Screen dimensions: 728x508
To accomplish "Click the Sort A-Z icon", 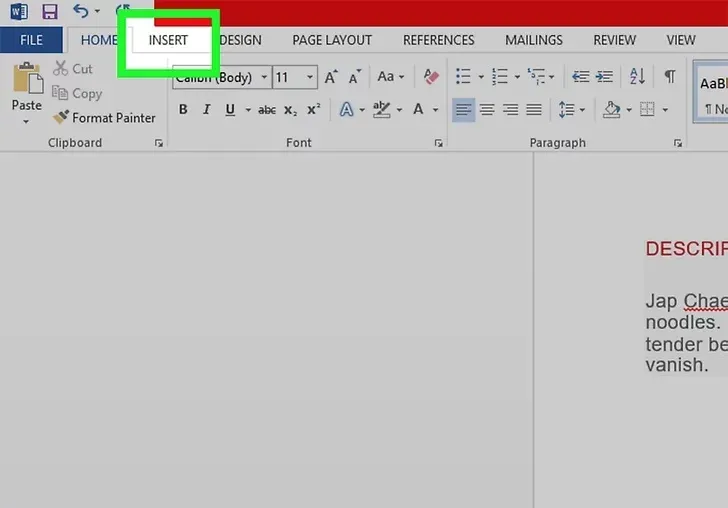I will (x=637, y=76).
